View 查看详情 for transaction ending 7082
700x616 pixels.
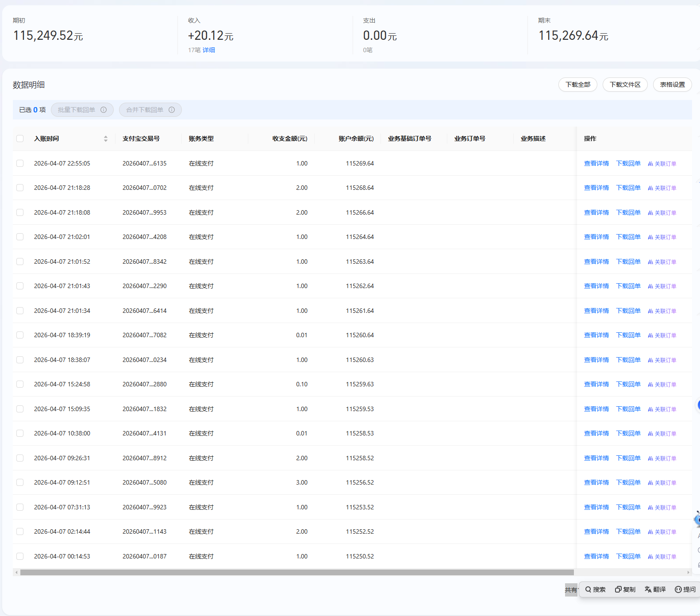click(596, 335)
